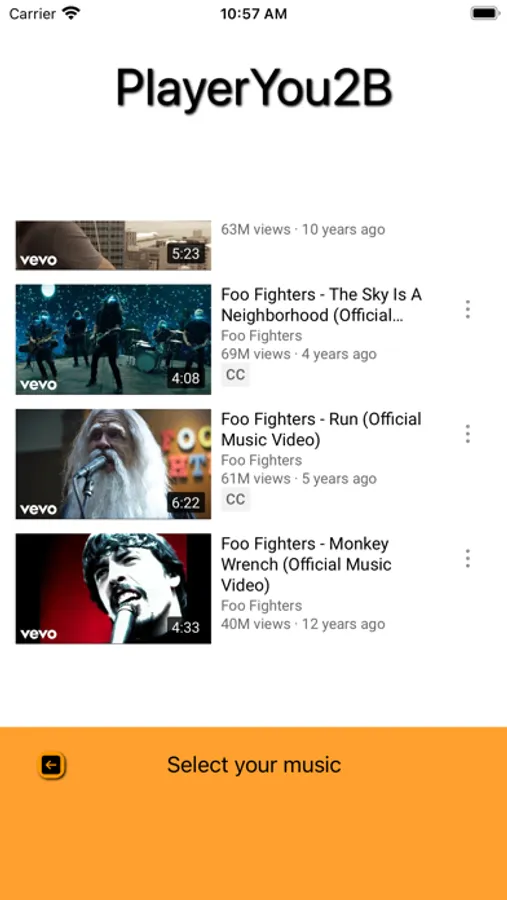Open Foo Fighters - The Sky Is A Neighborhood title

(x=322, y=305)
